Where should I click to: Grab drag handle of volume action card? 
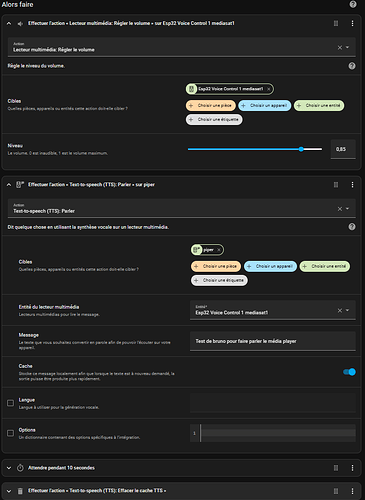336,23
